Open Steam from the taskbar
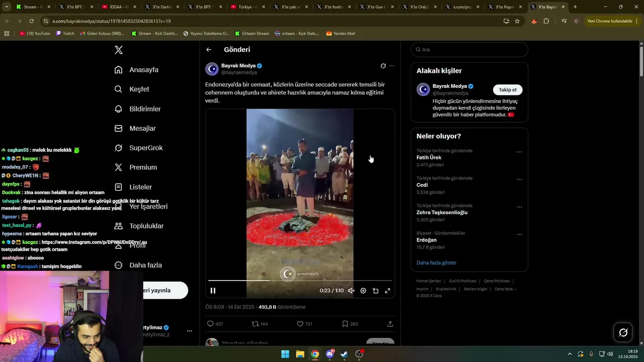This screenshot has height=362, width=644. click(344, 354)
